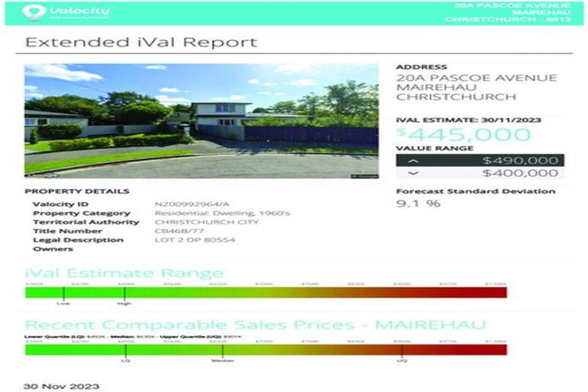Image resolution: width=588 pixels, height=392 pixels.
Task: Select the $400,000 lower value range row
Action: [x=480, y=174]
